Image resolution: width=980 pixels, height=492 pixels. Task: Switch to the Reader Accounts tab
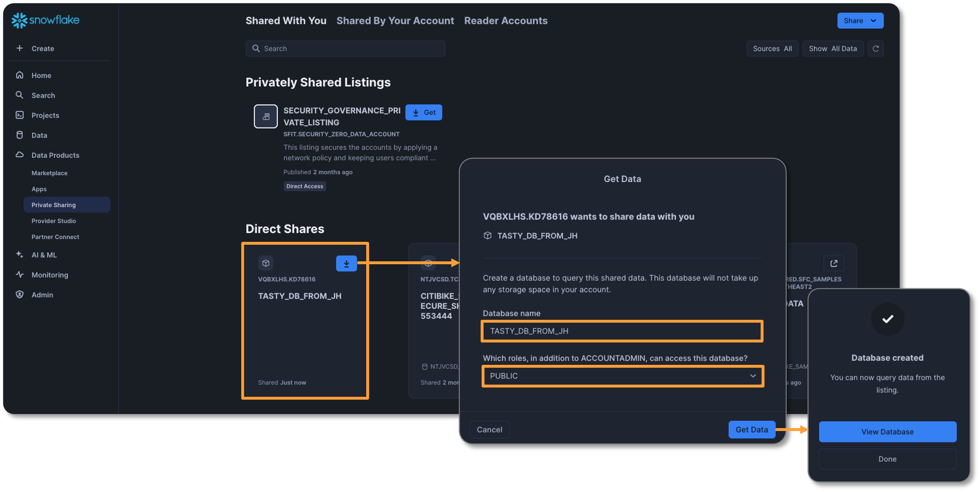506,20
